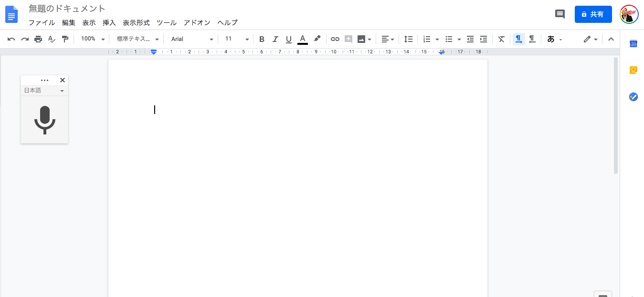Toggle underline formatting
The width and height of the screenshot is (644, 297).
(288, 39)
